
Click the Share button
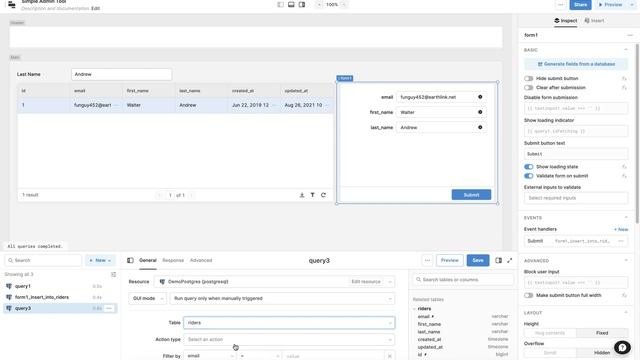coord(580,4)
